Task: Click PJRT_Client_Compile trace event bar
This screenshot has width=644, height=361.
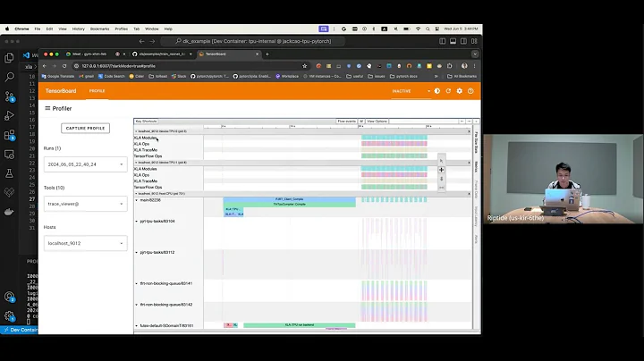Action: [289, 199]
